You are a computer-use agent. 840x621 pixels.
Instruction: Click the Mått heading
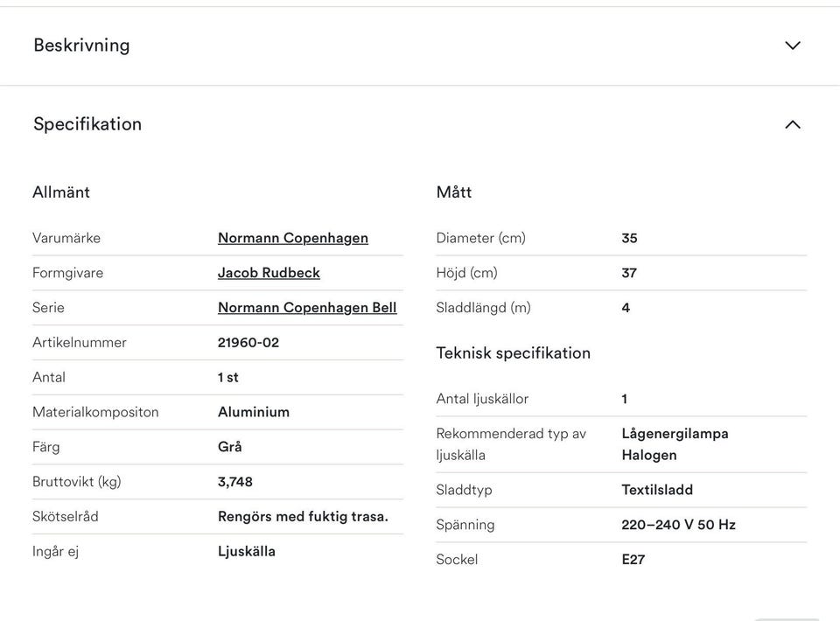[454, 192]
